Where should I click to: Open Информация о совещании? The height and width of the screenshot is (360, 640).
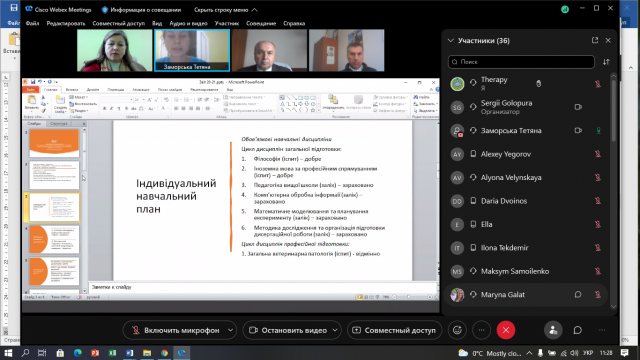pos(141,10)
